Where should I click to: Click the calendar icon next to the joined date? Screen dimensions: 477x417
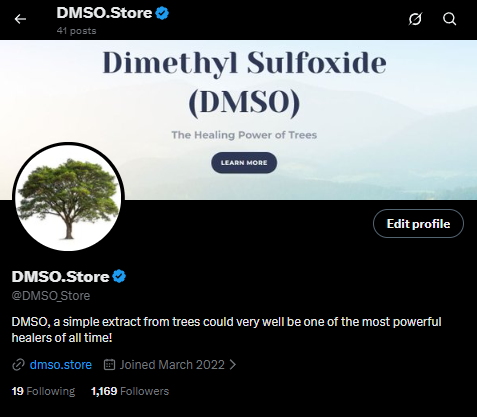point(109,365)
